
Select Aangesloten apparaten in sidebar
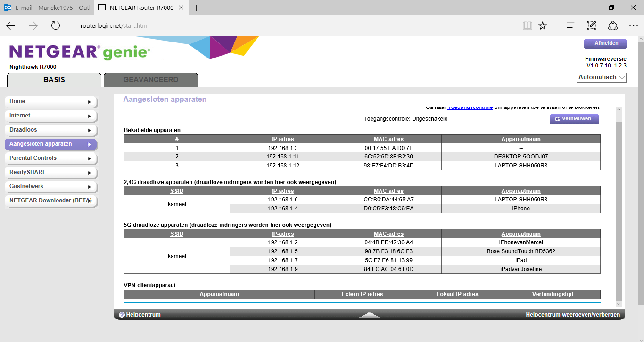pyautogui.click(x=50, y=144)
